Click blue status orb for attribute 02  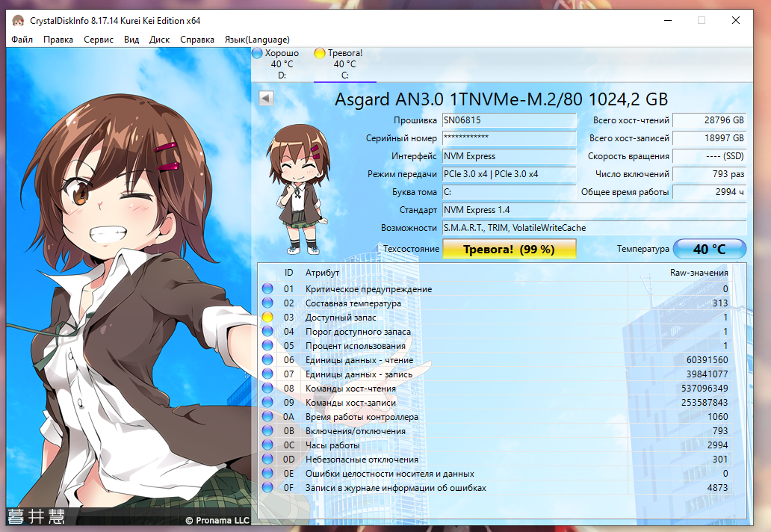click(267, 303)
